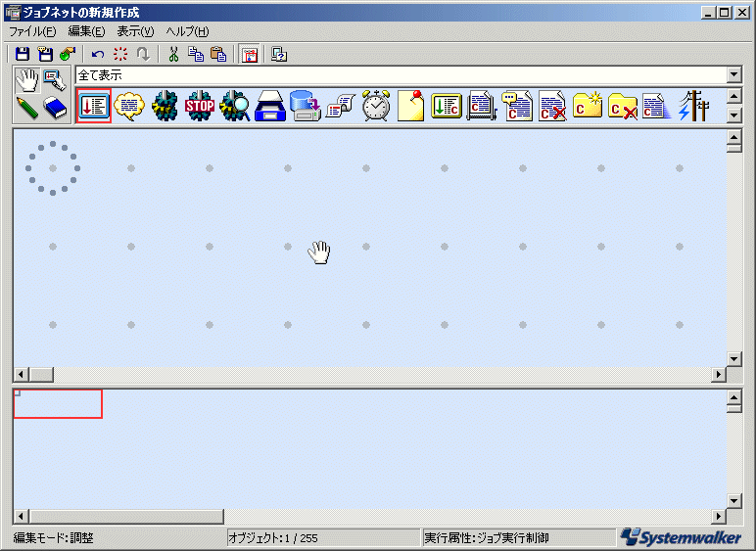Screen dimensions: 756x551
Task: Select the power pole lightning icon
Action: [693, 106]
